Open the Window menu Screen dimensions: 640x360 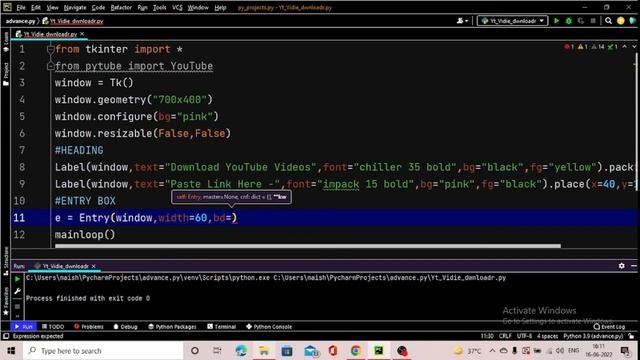click(198, 7)
